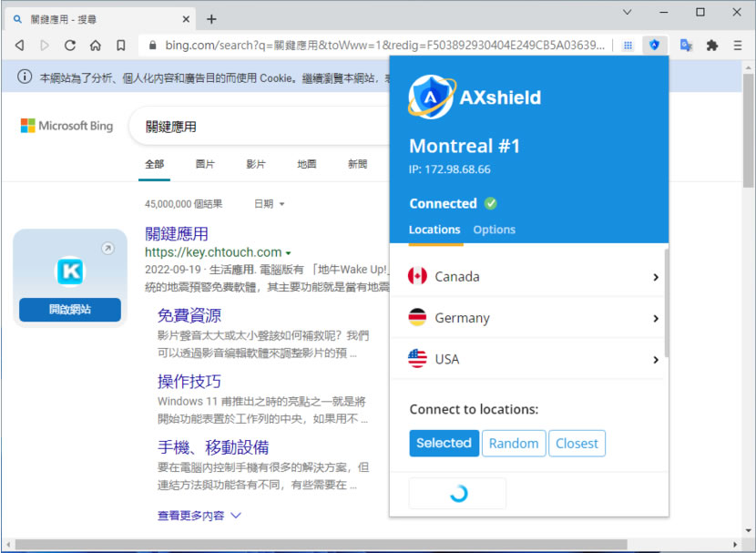
Task: Click the green Connected checkmark icon
Action: coord(491,203)
